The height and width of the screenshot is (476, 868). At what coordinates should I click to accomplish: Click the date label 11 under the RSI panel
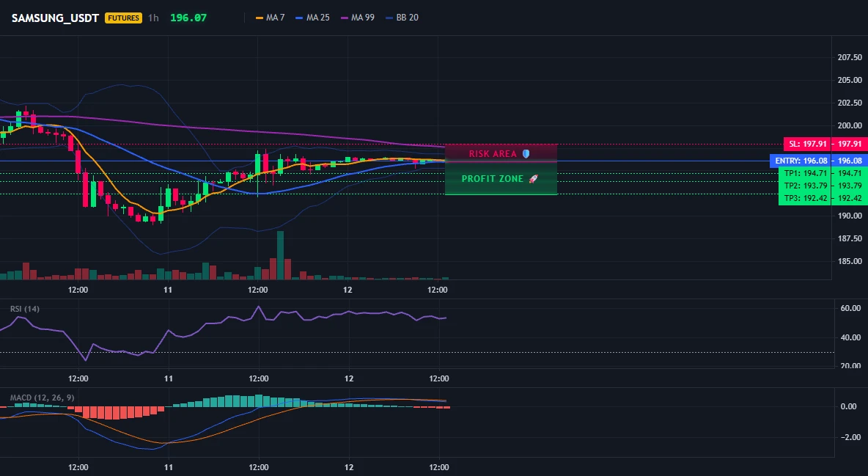[169, 379]
